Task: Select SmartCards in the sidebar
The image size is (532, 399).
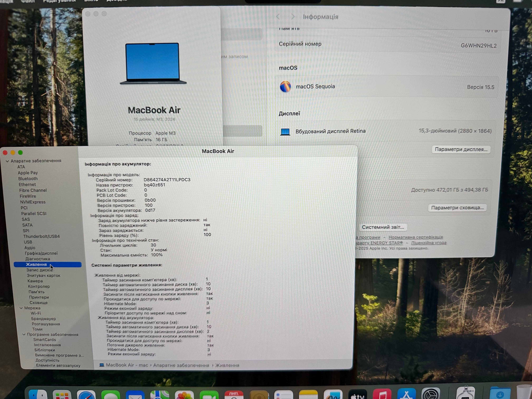Action: [44, 340]
